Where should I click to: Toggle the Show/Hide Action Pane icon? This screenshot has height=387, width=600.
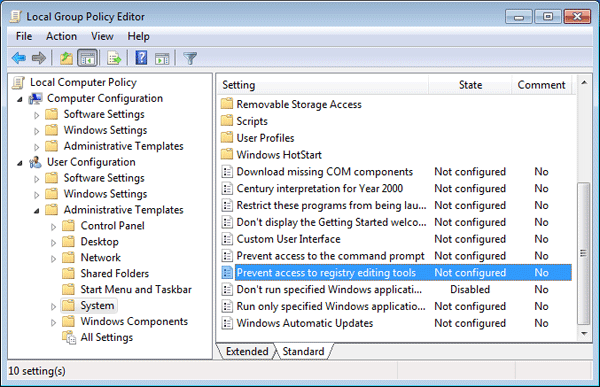(x=162, y=59)
